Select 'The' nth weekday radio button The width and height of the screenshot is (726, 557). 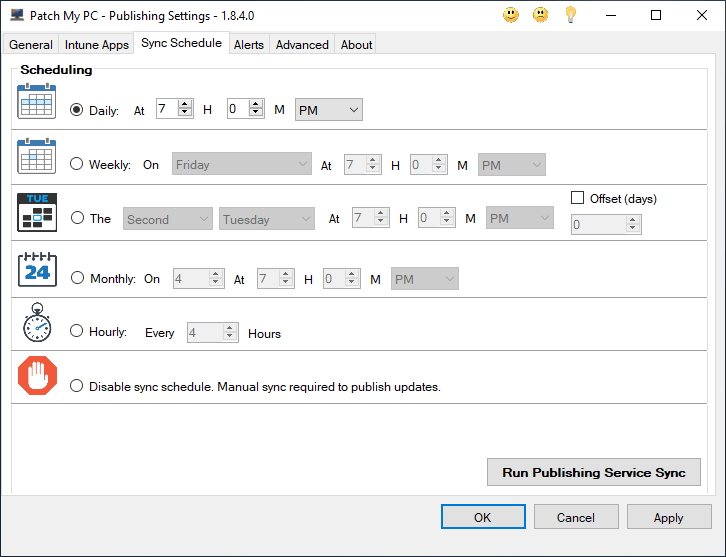77,218
